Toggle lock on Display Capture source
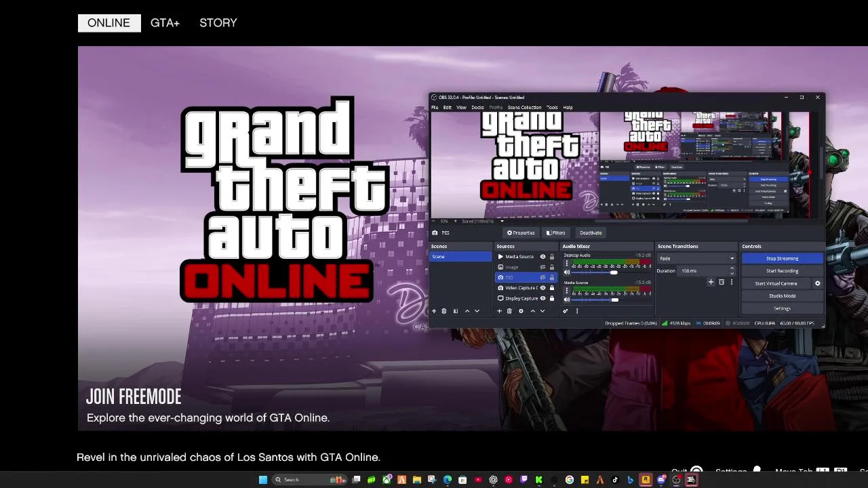Image resolution: width=868 pixels, height=488 pixels. tap(551, 298)
